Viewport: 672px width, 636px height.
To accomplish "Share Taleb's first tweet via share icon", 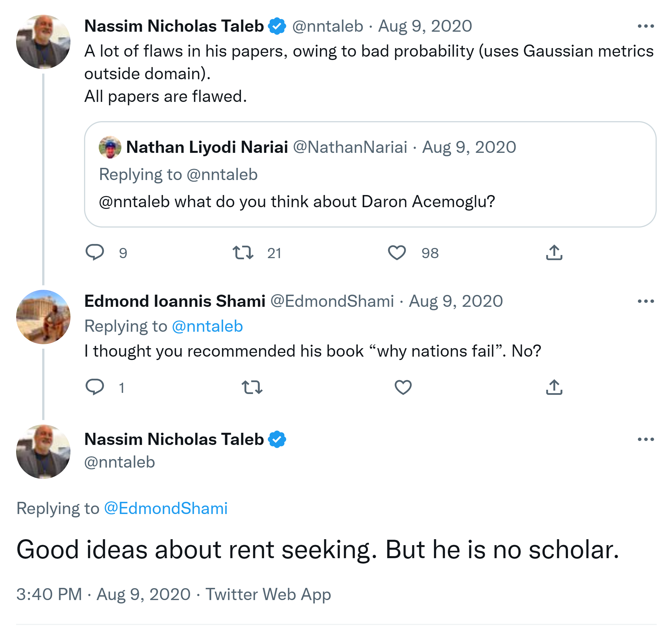I will pyautogui.click(x=554, y=253).
